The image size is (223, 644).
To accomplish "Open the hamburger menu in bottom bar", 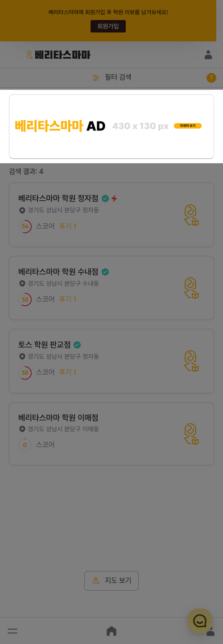I will [12, 631].
